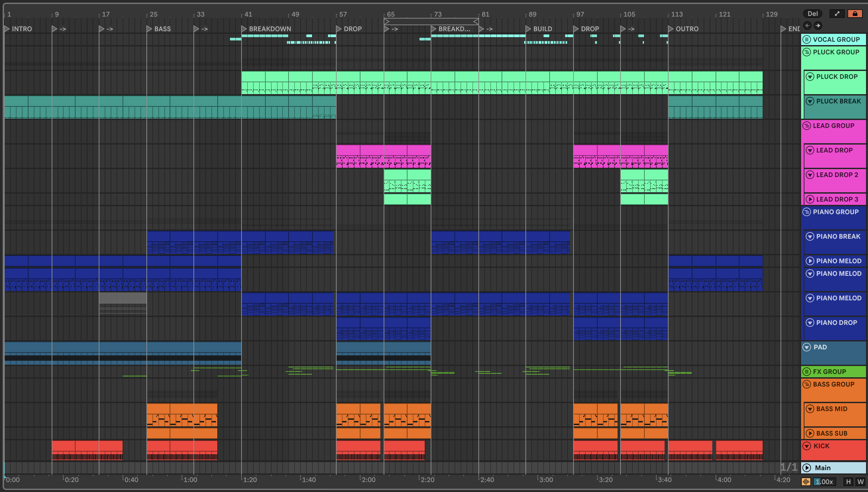Jump to the next locator arrow
Viewport: 868px width, 492px height.
click(x=818, y=25)
